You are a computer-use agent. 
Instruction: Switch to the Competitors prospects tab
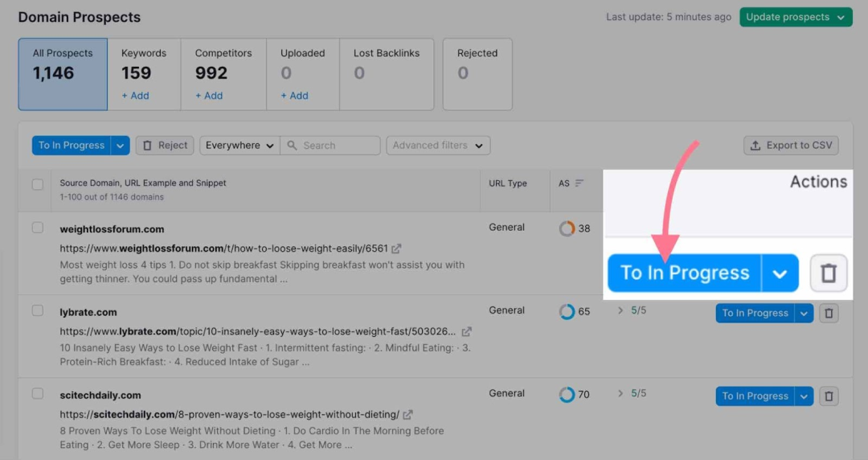tap(223, 74)
